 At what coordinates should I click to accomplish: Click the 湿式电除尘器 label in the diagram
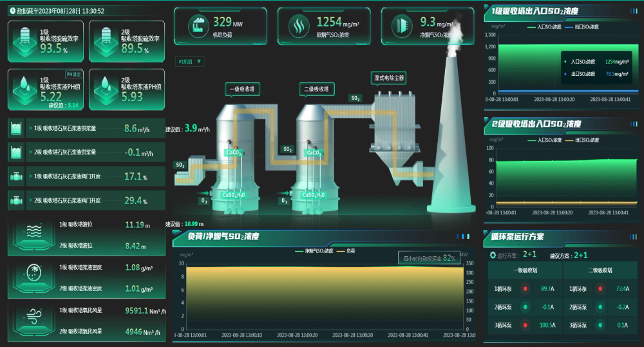click(x=390, y=77)
